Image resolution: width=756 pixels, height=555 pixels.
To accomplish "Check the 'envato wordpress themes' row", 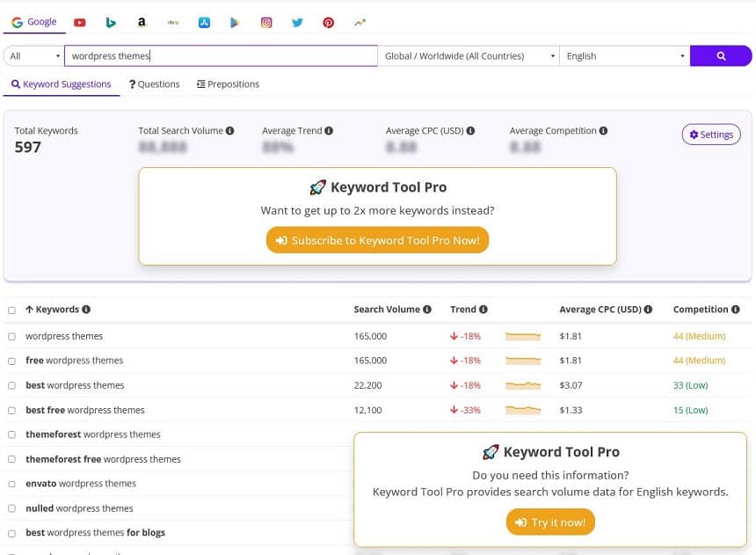I will click(11, 484).
